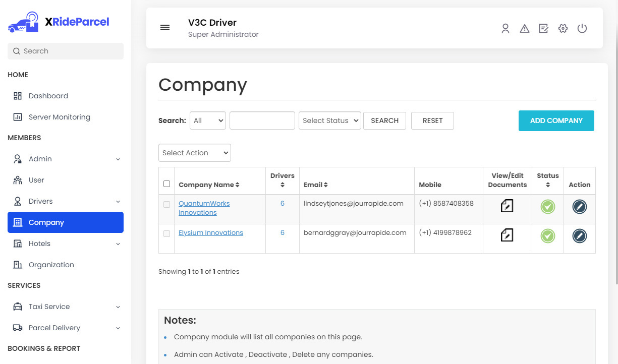Click the hamburger menu icon

[x=165, y=27]
